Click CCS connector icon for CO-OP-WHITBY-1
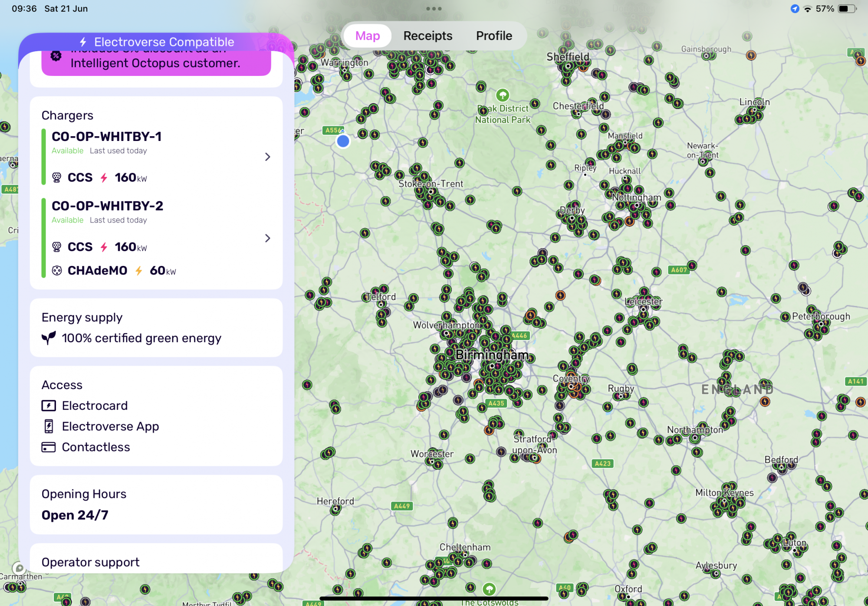Viewport: 868px width, 606px height. coord(57,177)
